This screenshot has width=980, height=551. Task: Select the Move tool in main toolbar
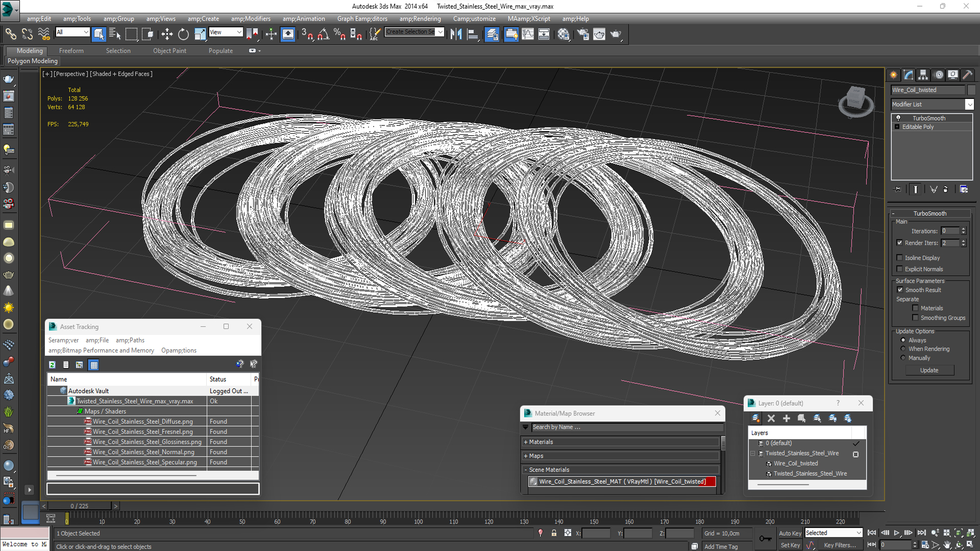point(167,34)
